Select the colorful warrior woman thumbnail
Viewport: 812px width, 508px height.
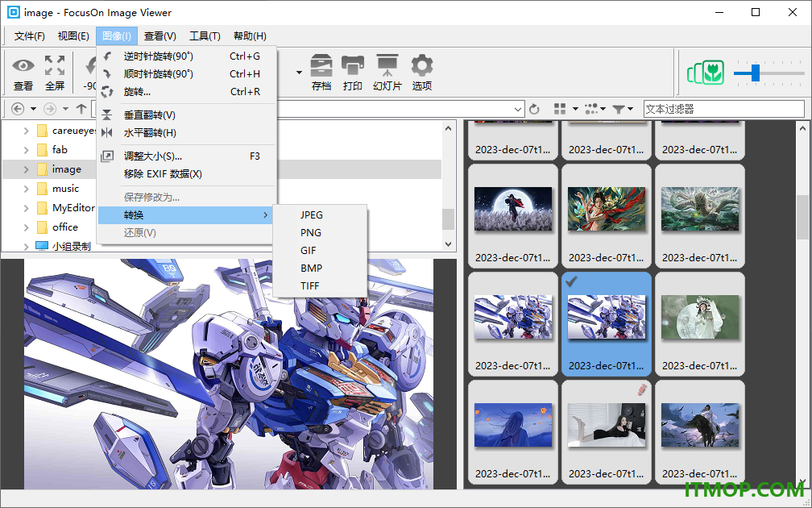click(x=607, y=208)
